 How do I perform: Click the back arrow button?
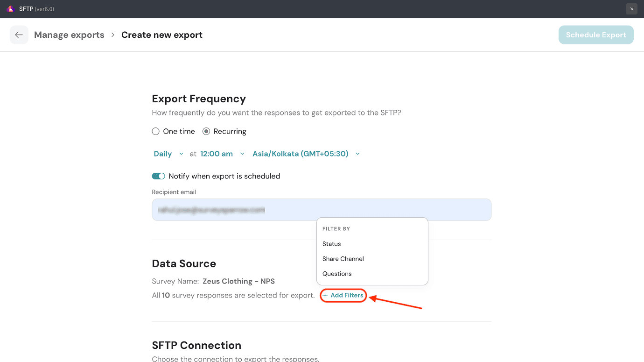tap(19, 35)
